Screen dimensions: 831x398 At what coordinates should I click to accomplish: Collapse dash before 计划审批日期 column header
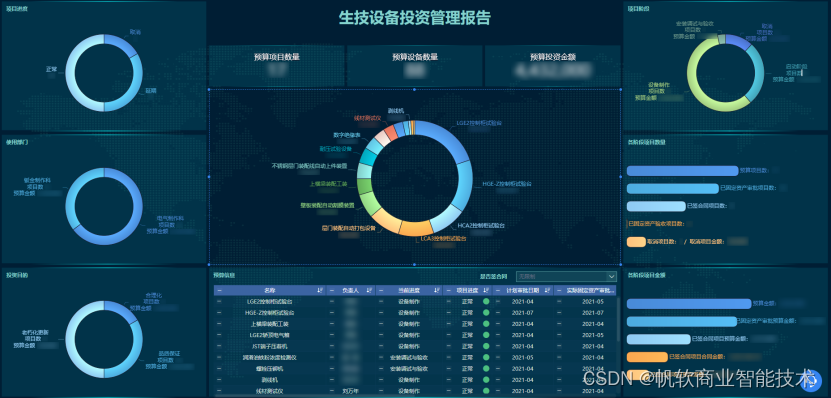(498, 290)
